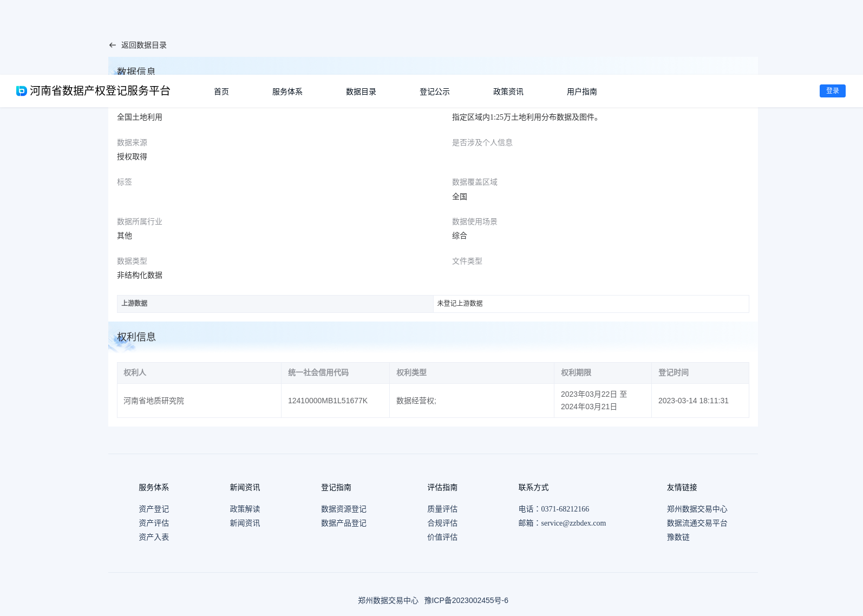Click the 友情链接 footer heading

tap(682, 487)
